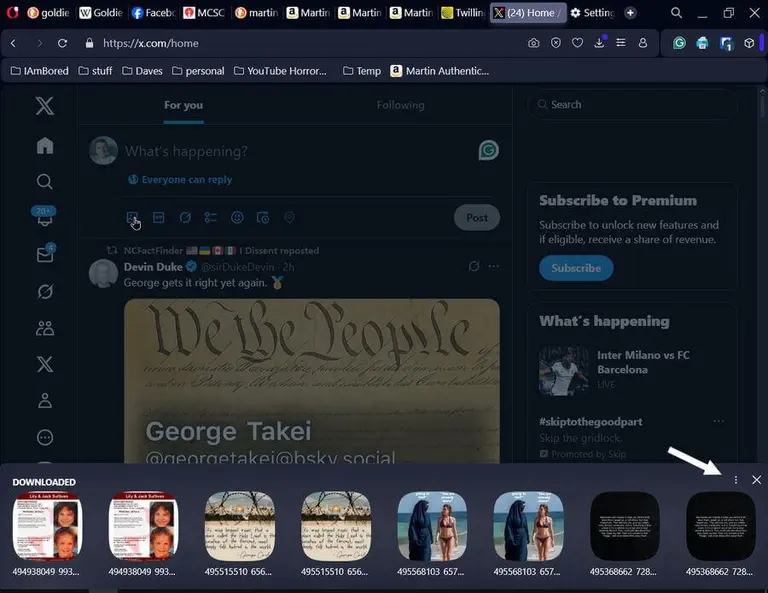Open Messages envelope icon
The image size is (768, 593).
(45, 254)
